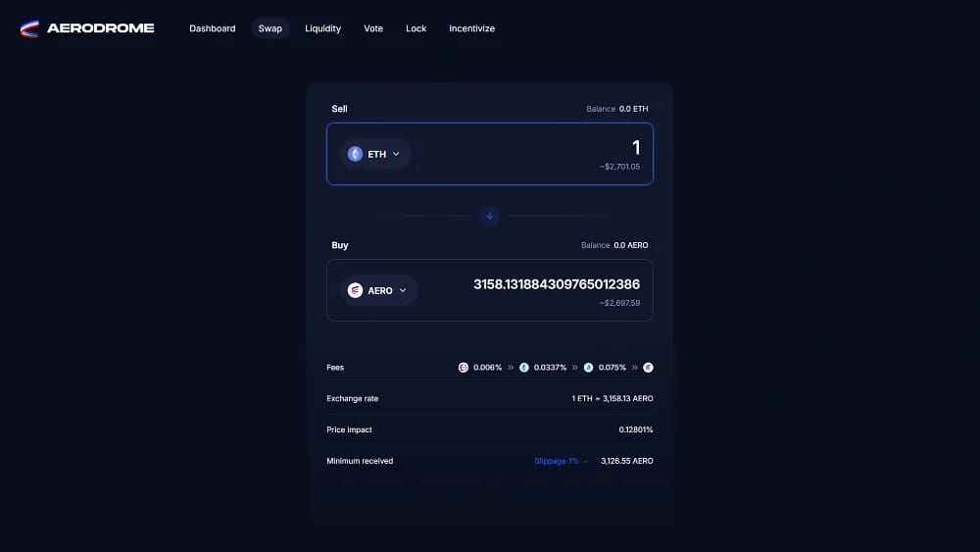The image size is (980, 552).
Task: Click the token icon before 0.075%
Action: [x=588, y=368]
